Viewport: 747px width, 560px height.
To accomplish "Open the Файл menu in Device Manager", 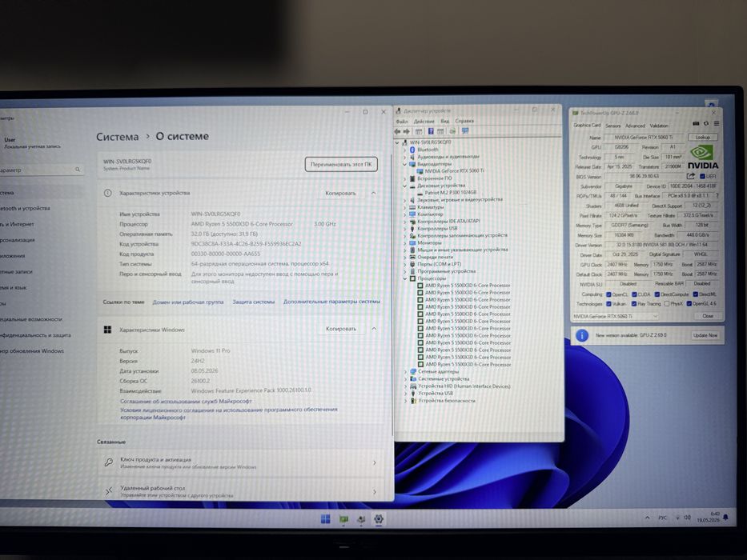I will point(402,122).
